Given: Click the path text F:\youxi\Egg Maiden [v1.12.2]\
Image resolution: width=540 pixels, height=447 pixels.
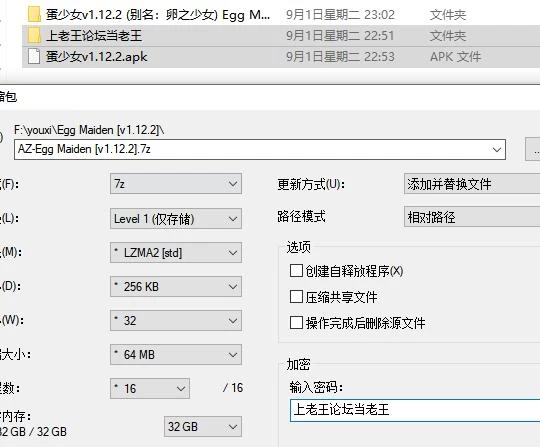Looking at the screenshot, I should [89, 130].
